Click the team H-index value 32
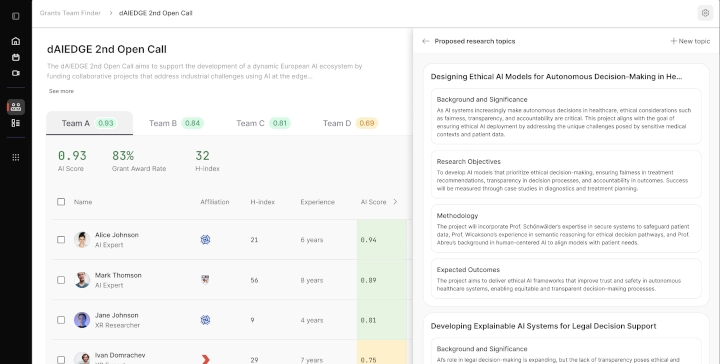The image size is (720, 364). pos(202,156)
